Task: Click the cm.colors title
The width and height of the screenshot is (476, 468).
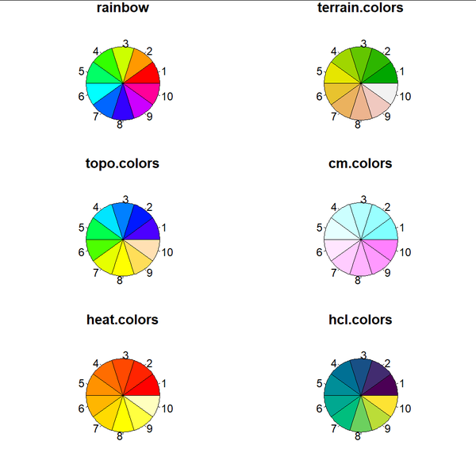Action: [360, 163]
